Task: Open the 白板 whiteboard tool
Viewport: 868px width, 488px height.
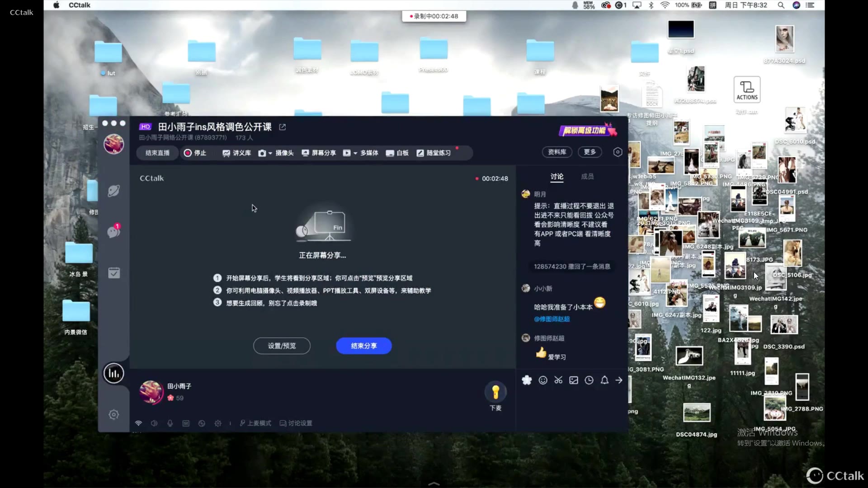Action: [x=397, y=153]
